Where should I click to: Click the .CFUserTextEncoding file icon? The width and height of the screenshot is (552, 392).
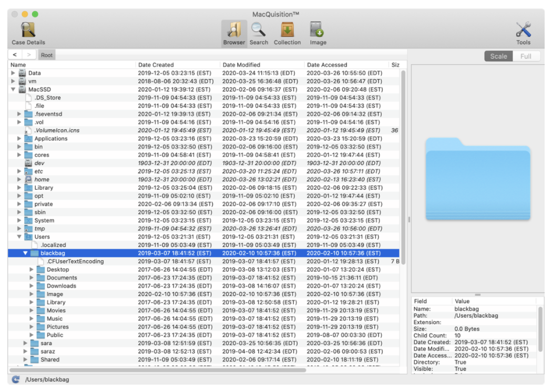click(x=41, y=262)
